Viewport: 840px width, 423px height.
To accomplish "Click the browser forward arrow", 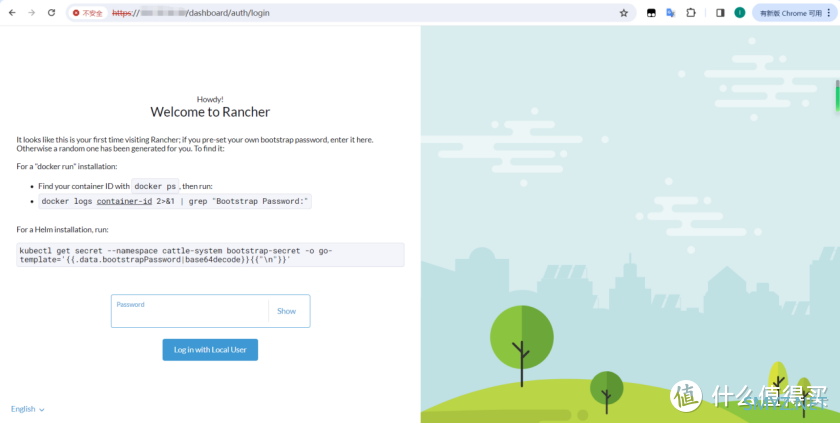I will 32,13.
